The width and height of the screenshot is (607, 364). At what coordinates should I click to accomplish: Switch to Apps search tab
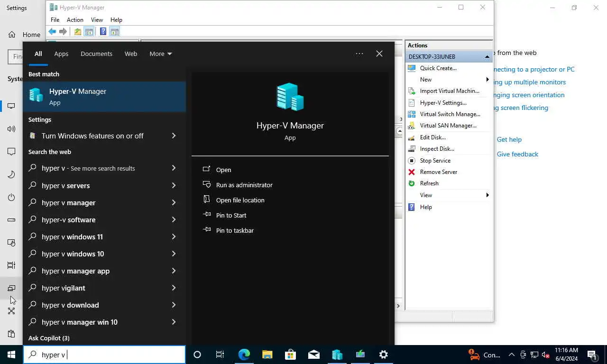61,54
